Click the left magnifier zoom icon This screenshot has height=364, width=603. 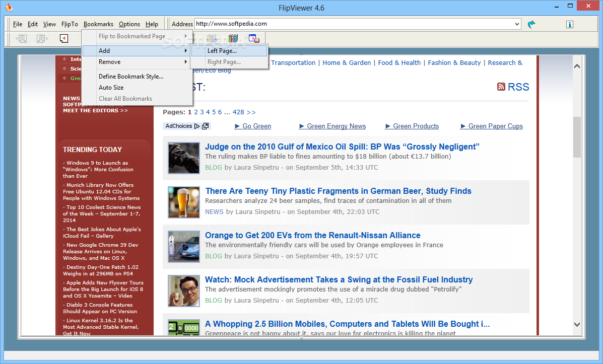(x=22, y=38)
